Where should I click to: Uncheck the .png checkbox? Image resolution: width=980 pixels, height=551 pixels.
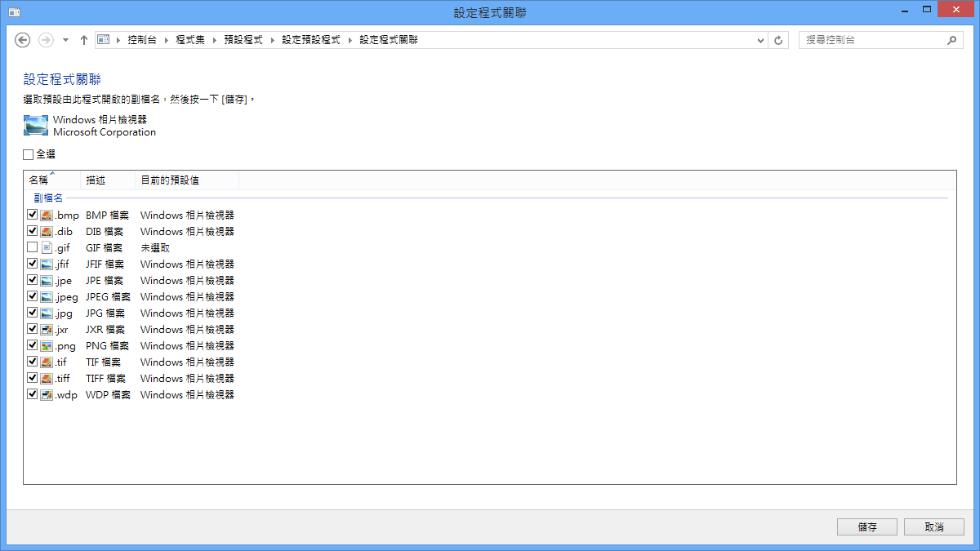click(32, 345)
